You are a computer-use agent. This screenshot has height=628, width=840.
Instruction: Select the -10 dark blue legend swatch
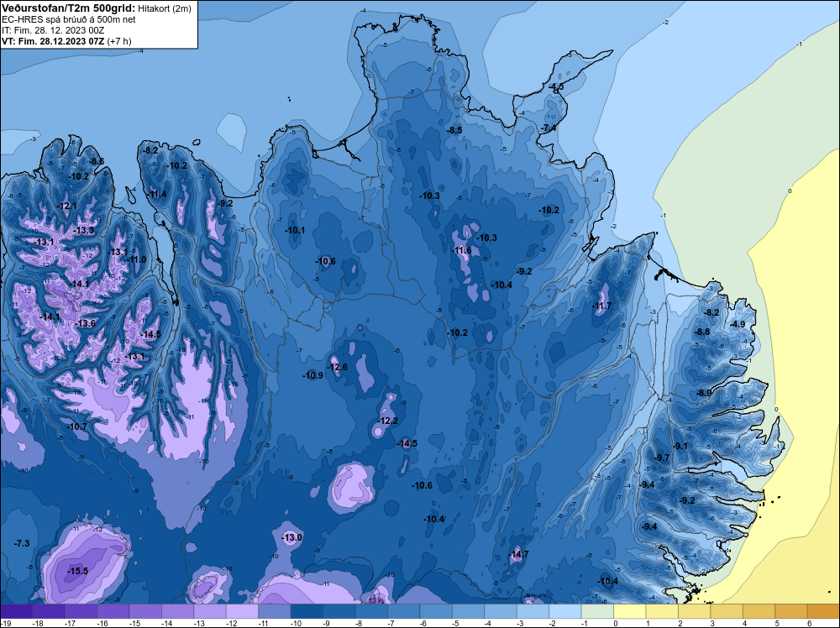[307, 611]
